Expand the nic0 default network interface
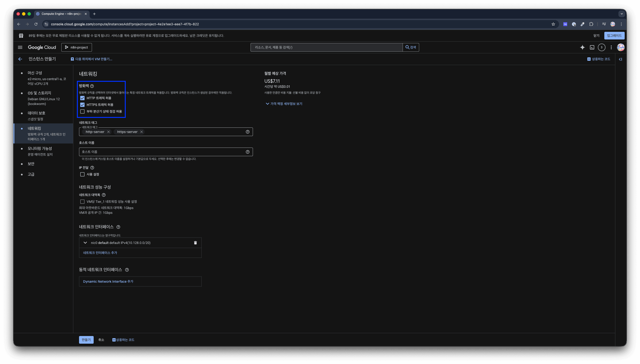This screenshot has height=364, width=640. [x=85, y=243]
